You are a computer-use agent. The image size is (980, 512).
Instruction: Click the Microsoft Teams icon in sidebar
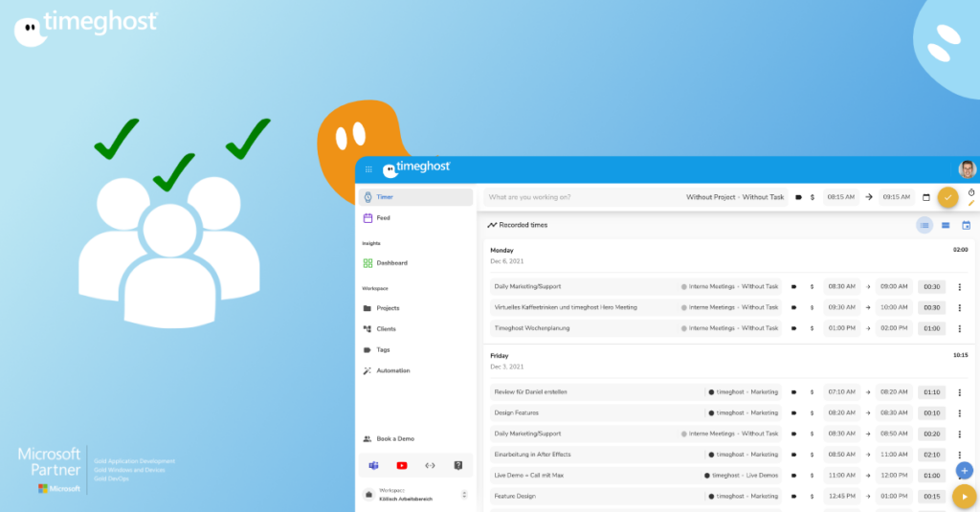click(x=373, y=465)
